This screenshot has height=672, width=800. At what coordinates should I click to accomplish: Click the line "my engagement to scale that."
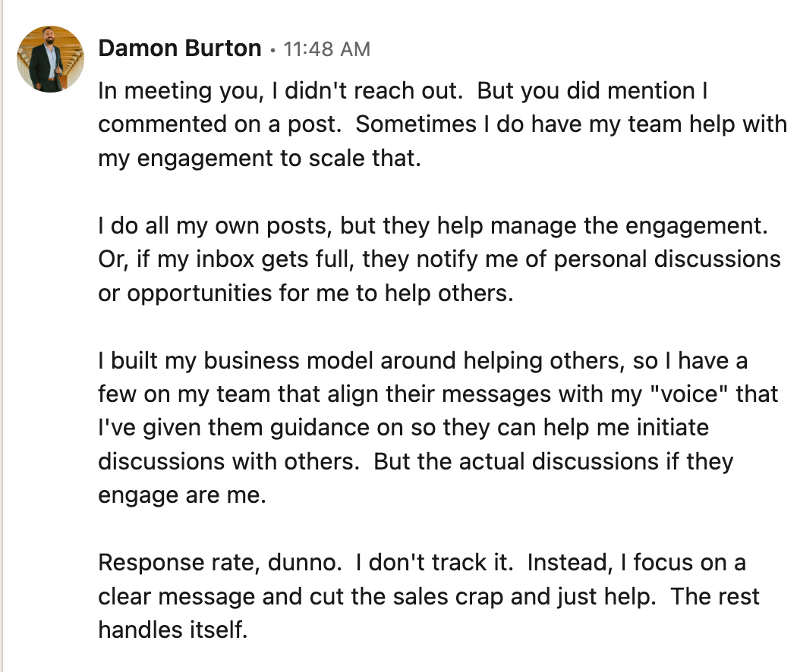coord(260,158)
